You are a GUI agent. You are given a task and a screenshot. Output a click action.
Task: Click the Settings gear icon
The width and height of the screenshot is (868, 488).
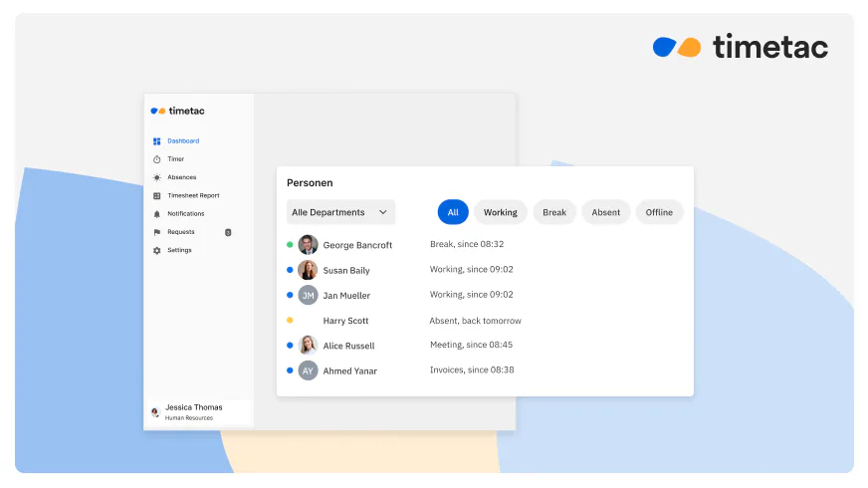(156, 250)
